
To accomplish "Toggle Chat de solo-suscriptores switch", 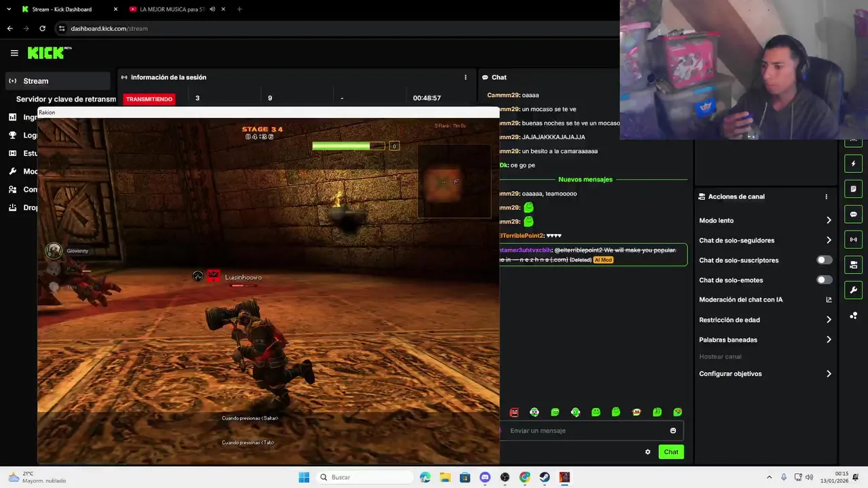I will [x=824, y=260].
